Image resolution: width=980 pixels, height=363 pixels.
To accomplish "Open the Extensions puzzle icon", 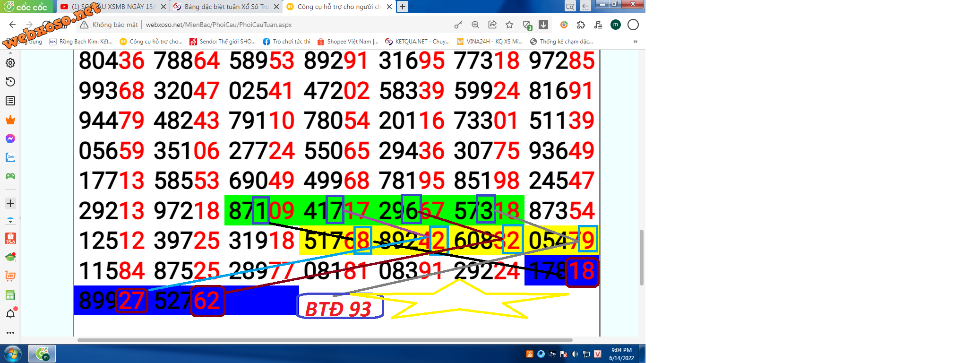I will (x=581, y=25).
